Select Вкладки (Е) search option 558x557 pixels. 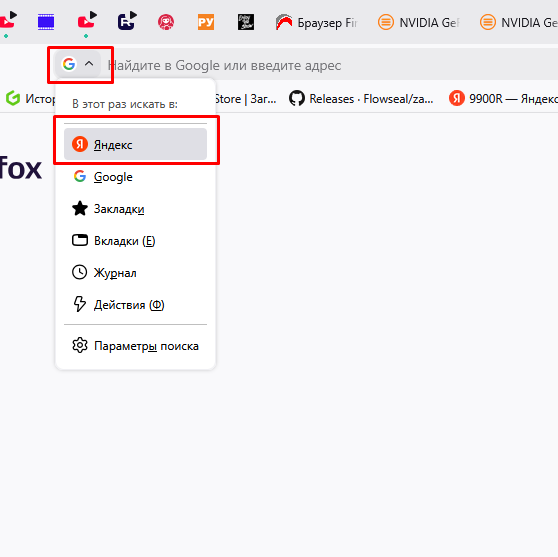click(x=135, y=241)
